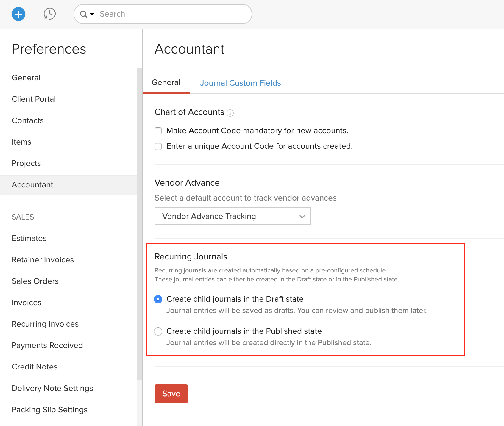
Task: Open the search category dropdown arrow
Action: click(92, 14)
